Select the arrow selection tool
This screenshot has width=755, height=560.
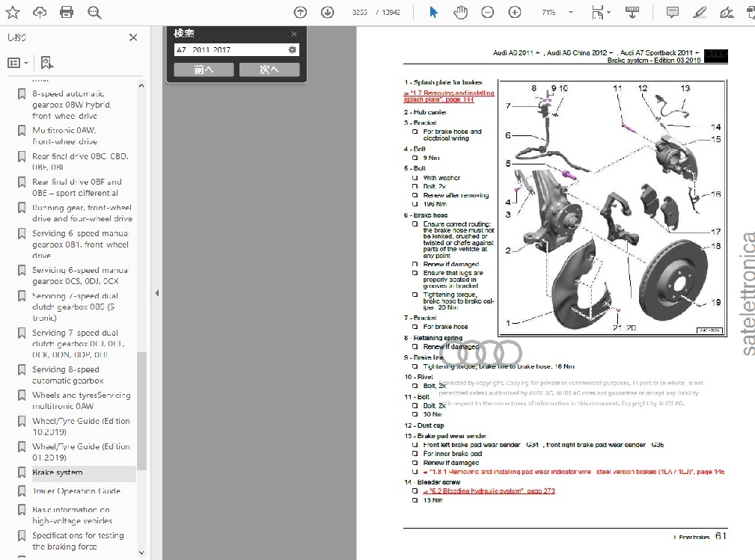click(x=433, y=13)
